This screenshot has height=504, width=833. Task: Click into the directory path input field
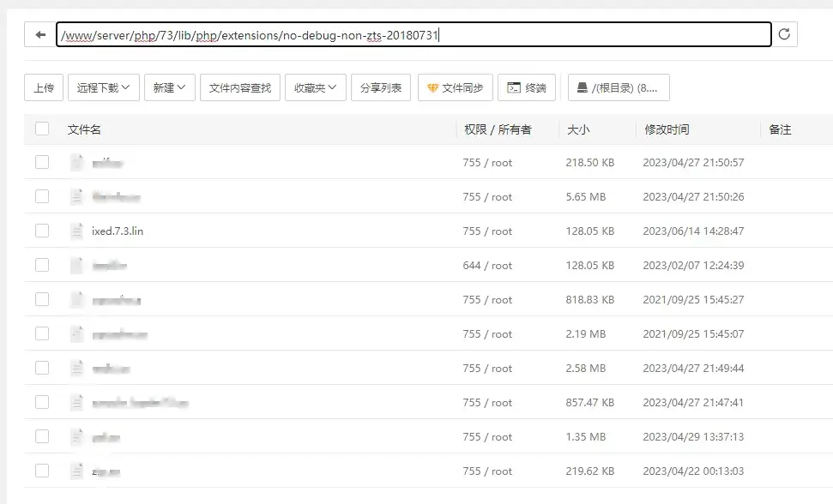601,34
